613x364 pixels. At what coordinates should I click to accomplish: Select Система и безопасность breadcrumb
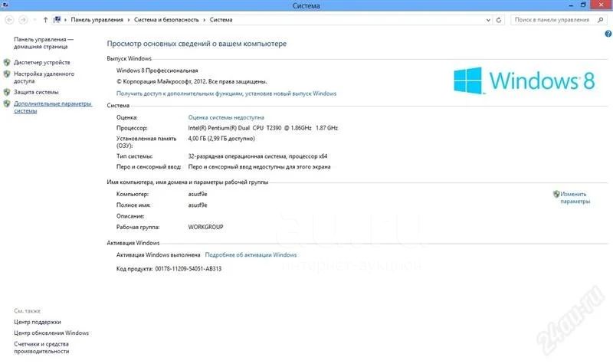click(166, 20)
